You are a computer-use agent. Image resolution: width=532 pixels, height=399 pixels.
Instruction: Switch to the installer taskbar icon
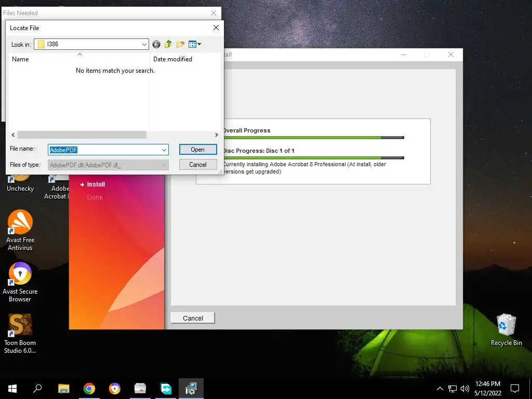[191, 389]
